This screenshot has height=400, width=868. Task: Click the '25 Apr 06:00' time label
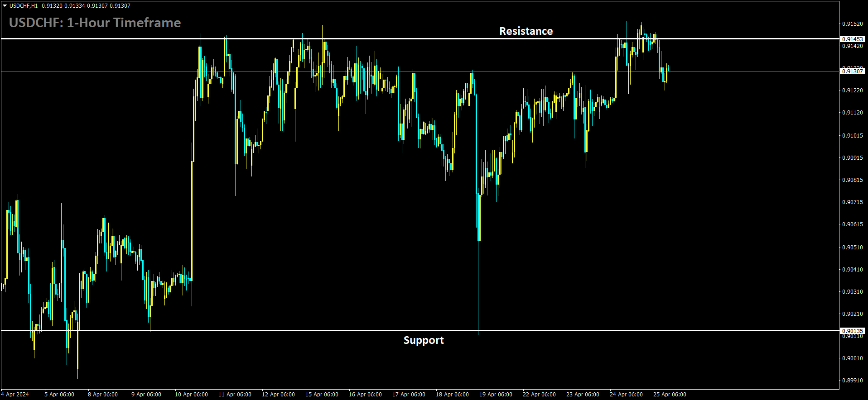[x=670, y=395]
